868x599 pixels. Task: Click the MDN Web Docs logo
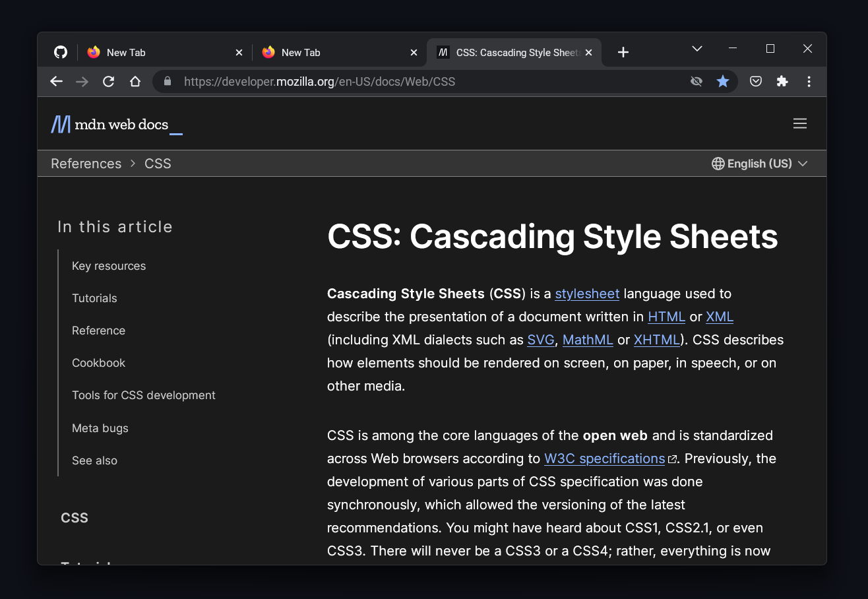click(x=116, y=124)
